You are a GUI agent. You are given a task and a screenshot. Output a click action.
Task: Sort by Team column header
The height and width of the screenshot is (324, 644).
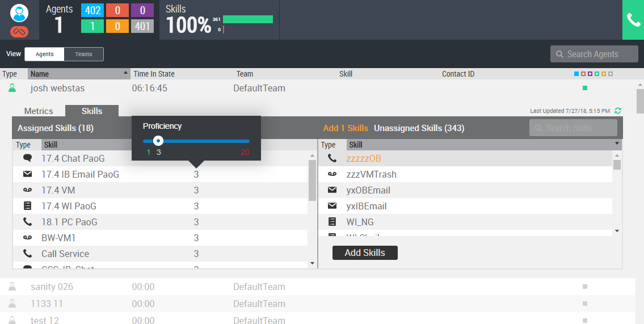pyautogui.click(x=245, y=74)
